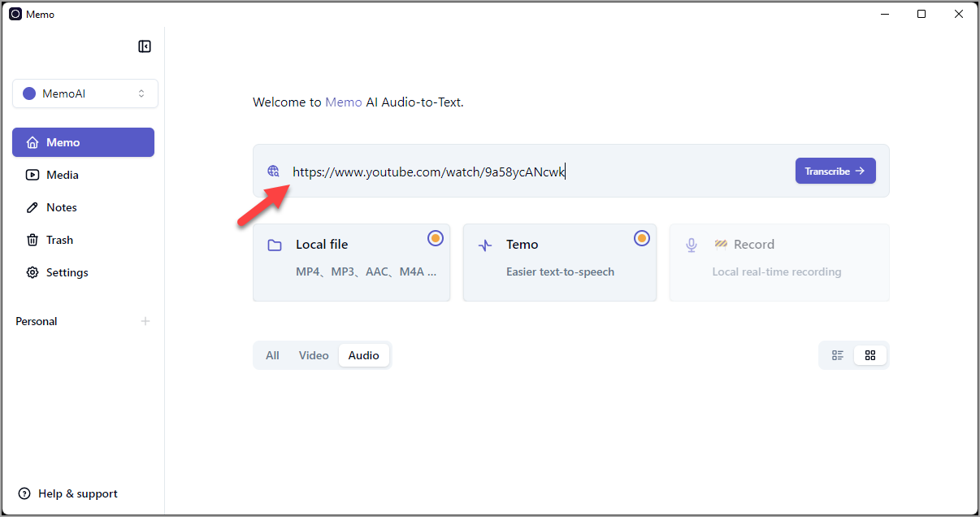
Task: Click the purple MemoAI avatar circle
Action: pos(29,93)
